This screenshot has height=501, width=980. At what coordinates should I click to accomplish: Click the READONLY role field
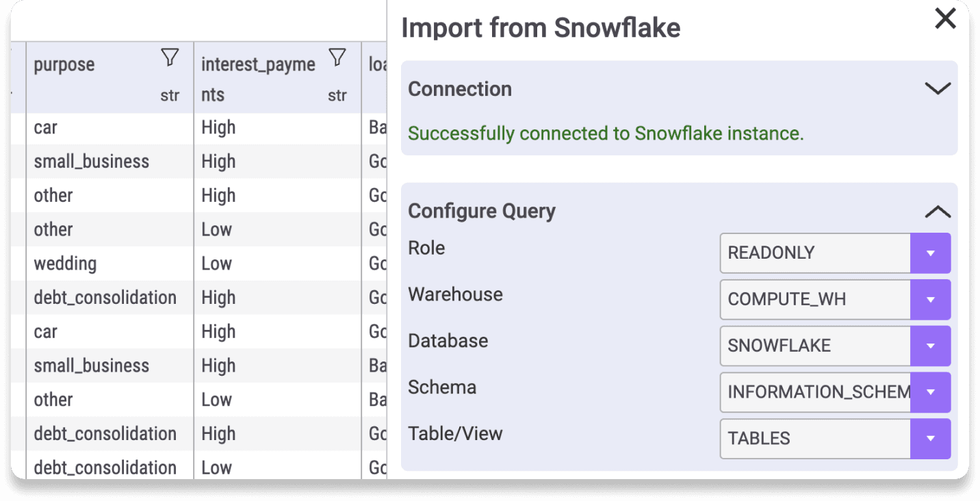tap(815, 253)
